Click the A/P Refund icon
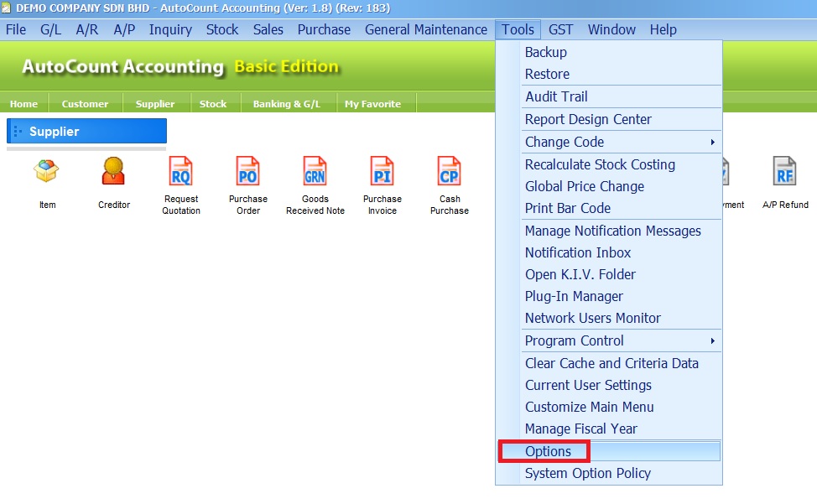 pos(785,173)
